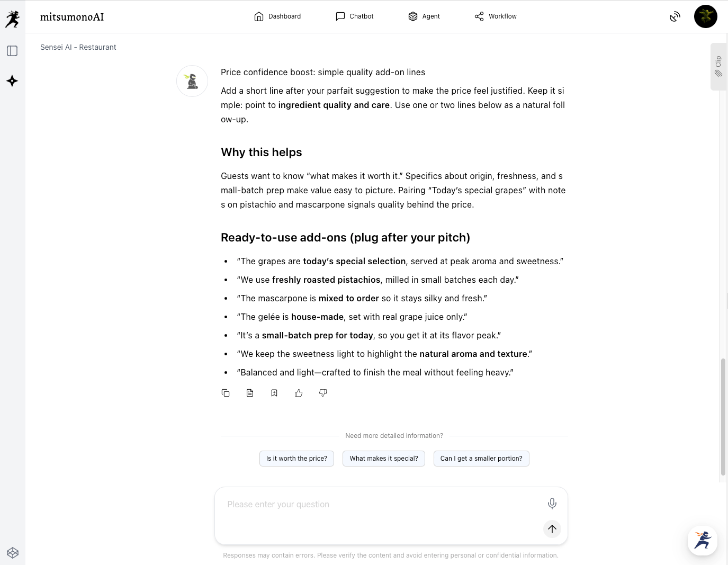Click the microphone voice input icon

552,504
